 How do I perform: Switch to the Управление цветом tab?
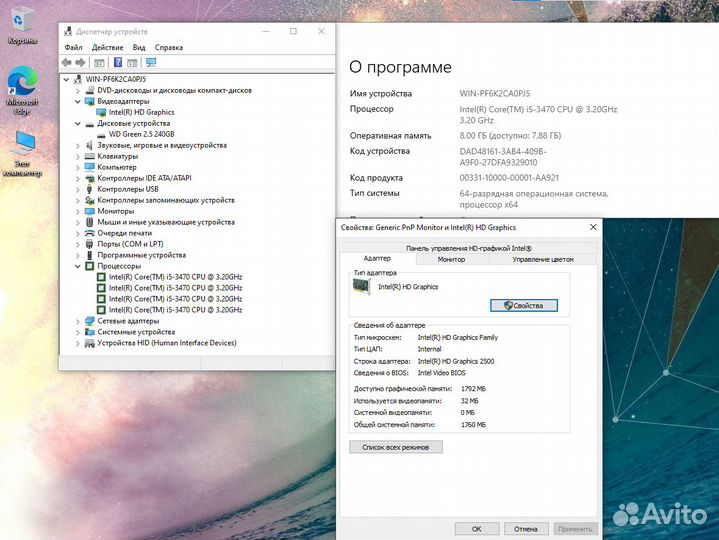(543, 259)
